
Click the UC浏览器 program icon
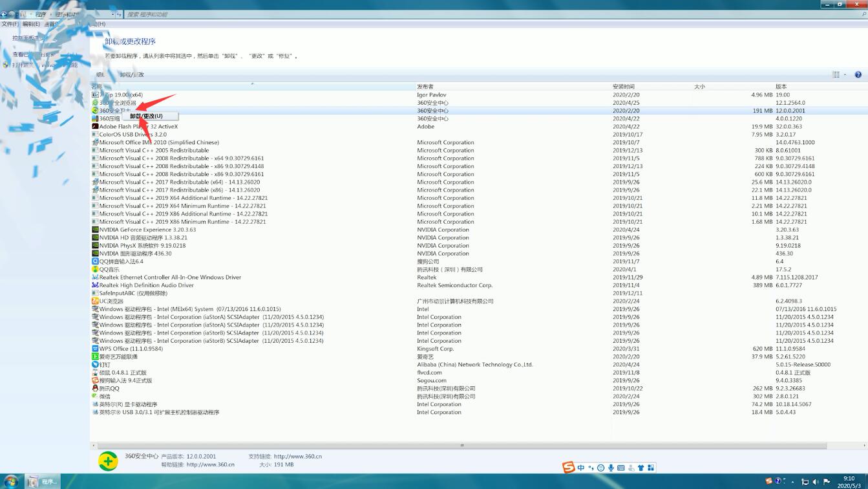[95, 301]
